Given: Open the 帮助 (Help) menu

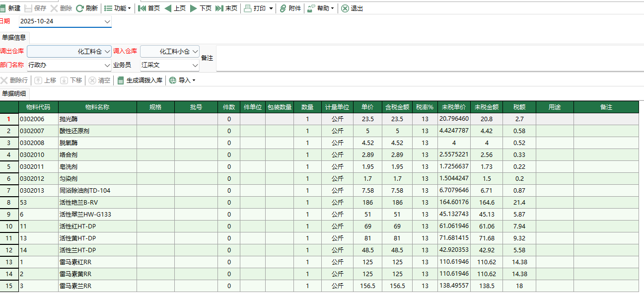Looking at the screenshot, I should pyautogui.click(x=321, y=7).
